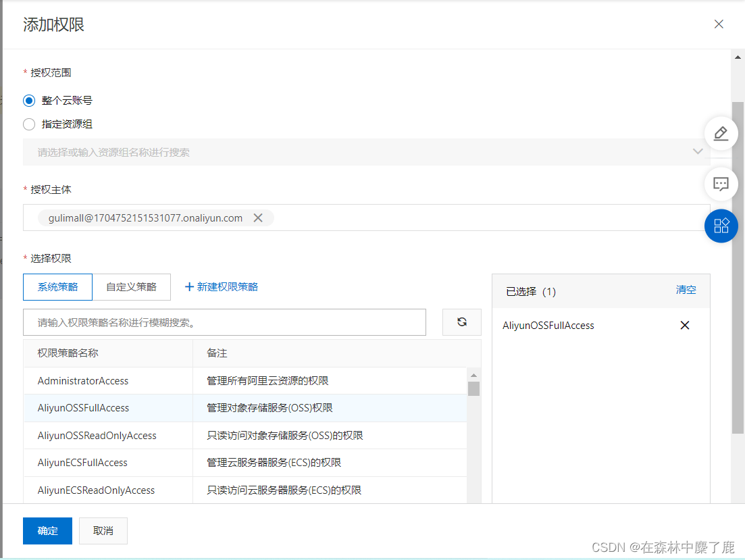745x560 pixels.
Task: Click the policy table scrollbar thumb
Action: tap(473, 389)
